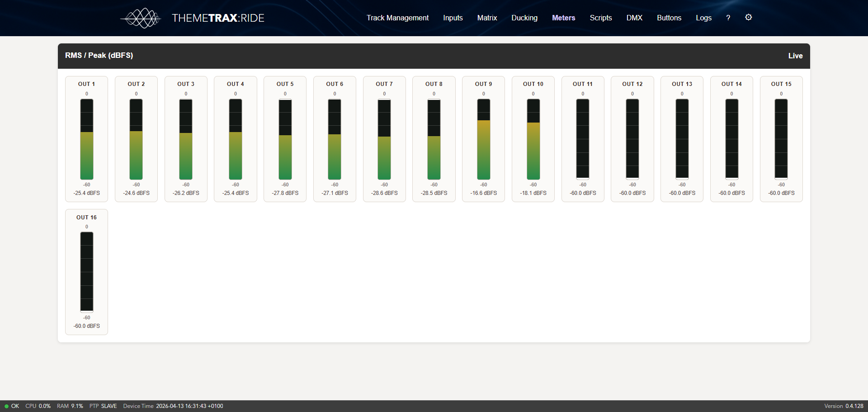Viewport: 868px width, 412px height.
Task: Go to the Inputs page
Action: point(453,18)
